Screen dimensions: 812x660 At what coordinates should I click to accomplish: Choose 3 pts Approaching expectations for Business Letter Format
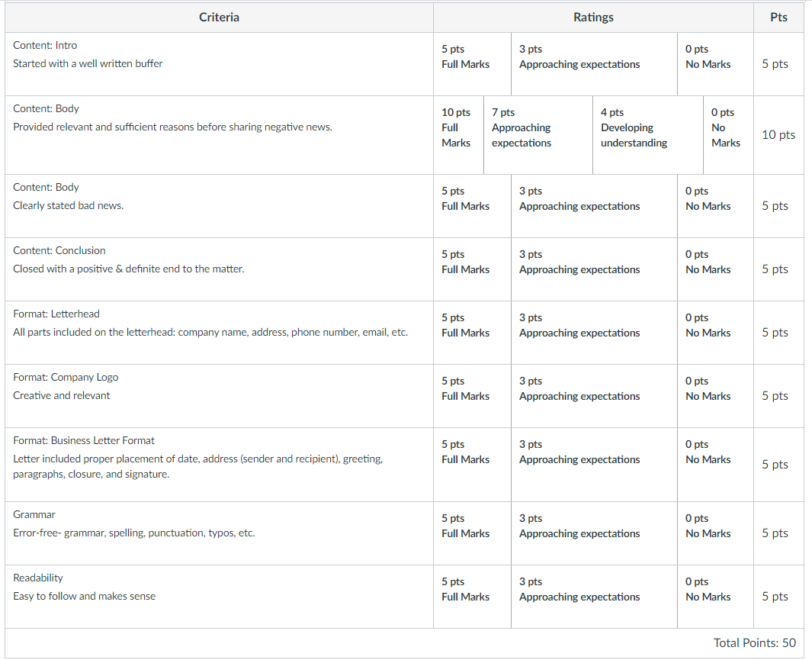click(x=594, y=464)
